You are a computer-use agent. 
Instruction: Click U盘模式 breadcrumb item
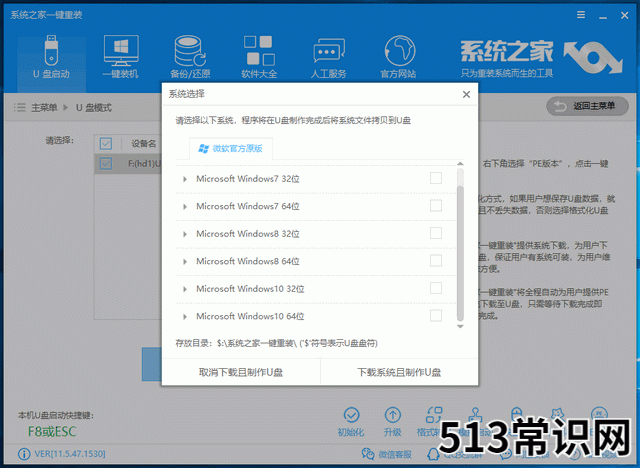(94, 108)
